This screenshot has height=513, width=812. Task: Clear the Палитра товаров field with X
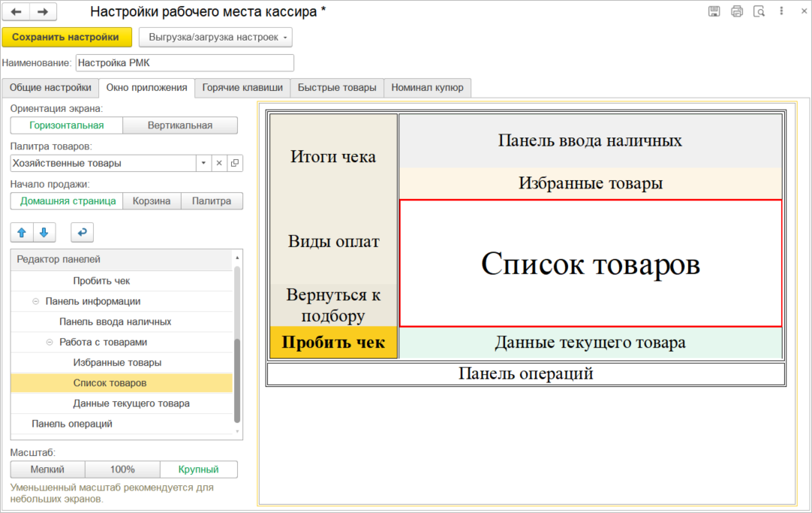(x=219, y=163)
